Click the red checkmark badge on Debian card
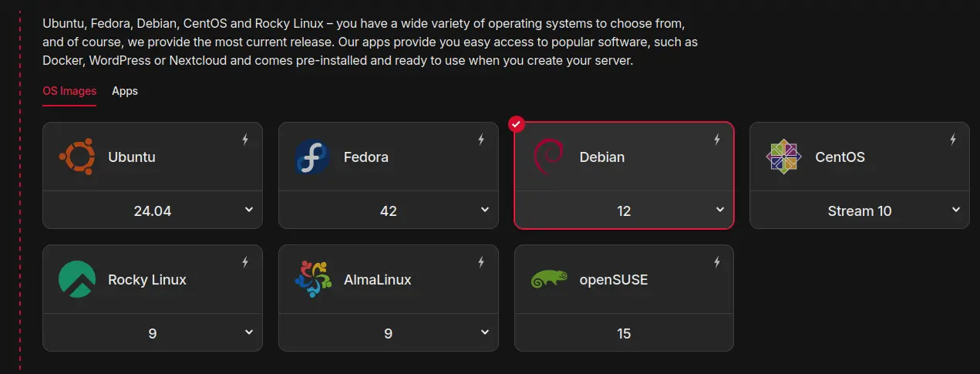This screenshot has height=374, width=980. point(517,124)
